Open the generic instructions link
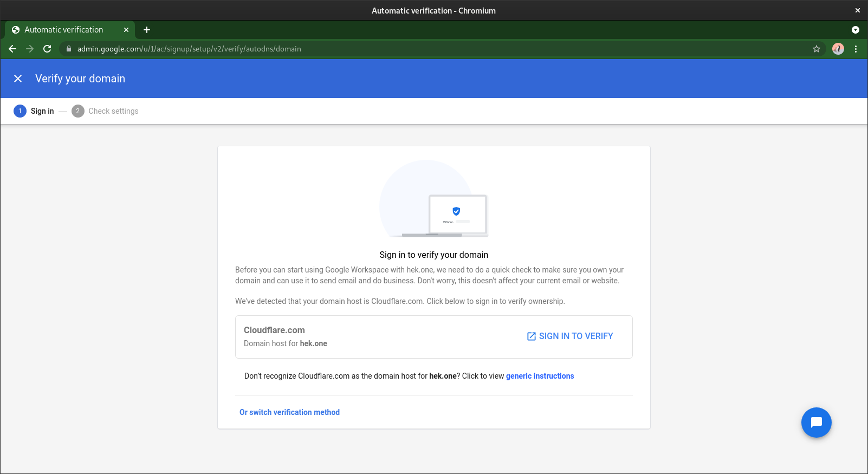Screen dimensions: 868x474 [x=540, y=376]
